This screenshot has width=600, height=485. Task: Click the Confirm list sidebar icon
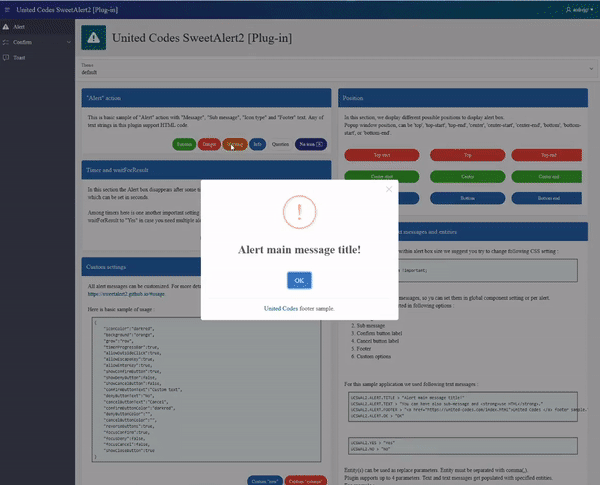[6, 42]
